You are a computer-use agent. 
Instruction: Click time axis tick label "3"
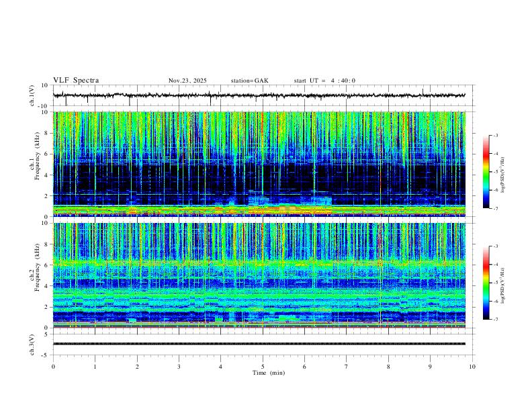pos(179,367)
